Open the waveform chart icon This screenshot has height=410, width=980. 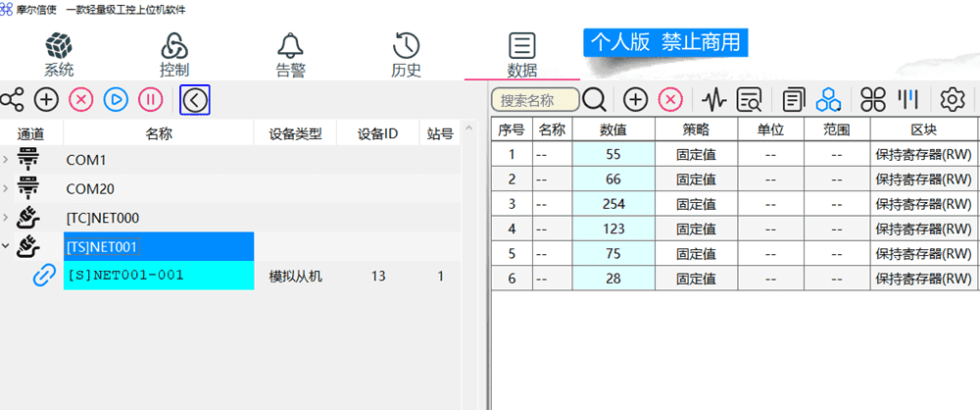(x=714, y=99)
